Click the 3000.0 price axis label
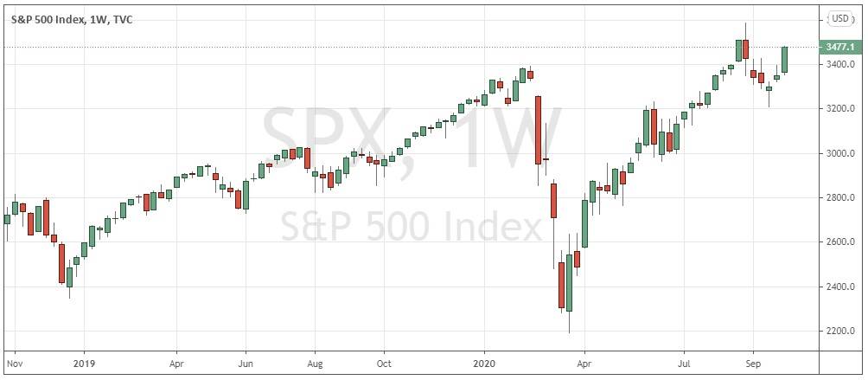 (839, 153)
